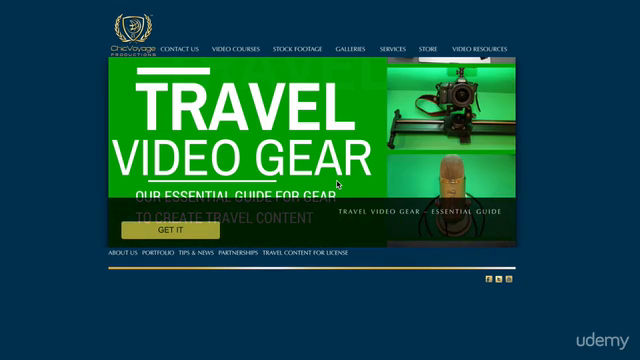The image size is (640, 360).
Task: Open the third gold social icon
Action: click(509, 279)
